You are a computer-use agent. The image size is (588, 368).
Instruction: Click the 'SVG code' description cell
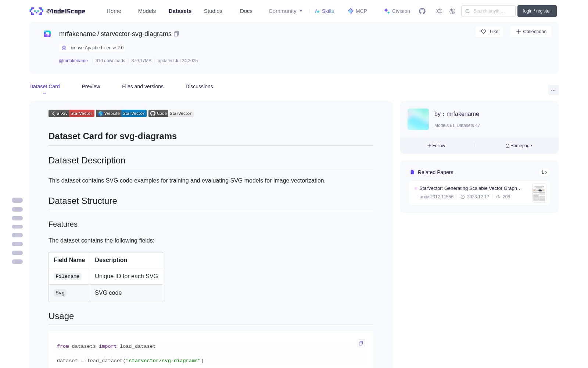(126, 293)
